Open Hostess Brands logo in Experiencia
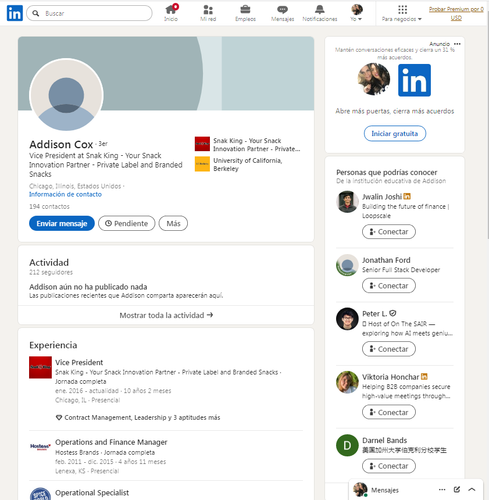This screenshot has width=489, height=500. [x=40, y=446]
